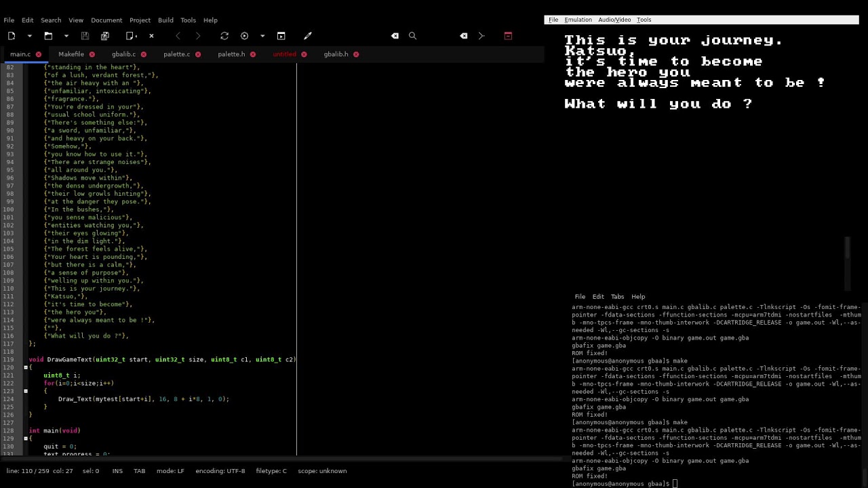The width and height of the screenshot is (868, 488).
Task: Open the terminal's Tabs menu
Action: 617,297
